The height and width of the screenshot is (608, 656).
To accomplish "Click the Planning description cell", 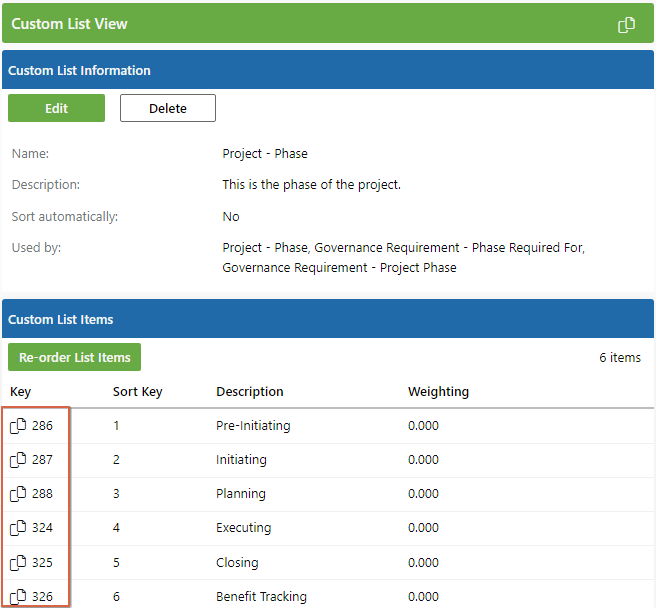I will pyautogui.click(x=241, y=494).
